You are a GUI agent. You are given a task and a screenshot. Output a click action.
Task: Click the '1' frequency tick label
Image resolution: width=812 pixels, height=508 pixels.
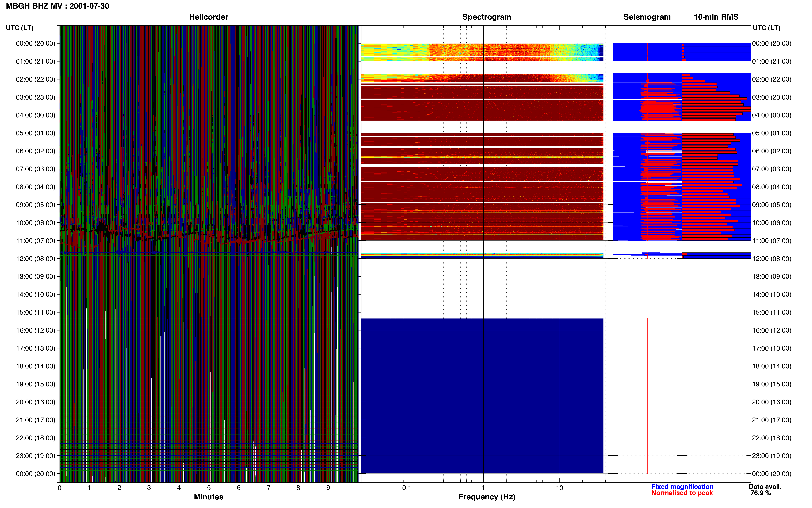483,487
